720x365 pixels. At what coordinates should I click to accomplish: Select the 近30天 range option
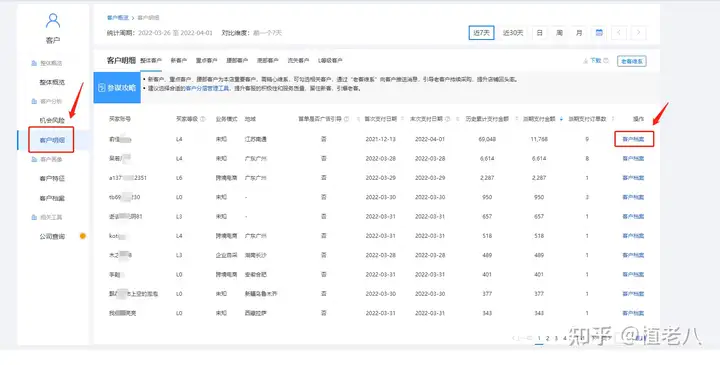click(513, 33)
